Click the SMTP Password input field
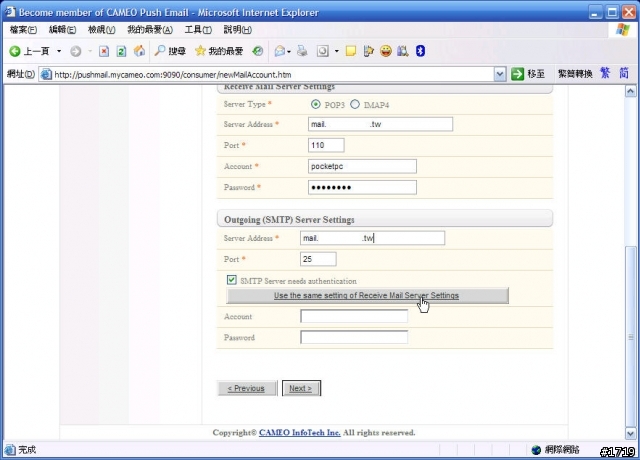The height and width of the screenshot is (460, 640). coord(354,337)
